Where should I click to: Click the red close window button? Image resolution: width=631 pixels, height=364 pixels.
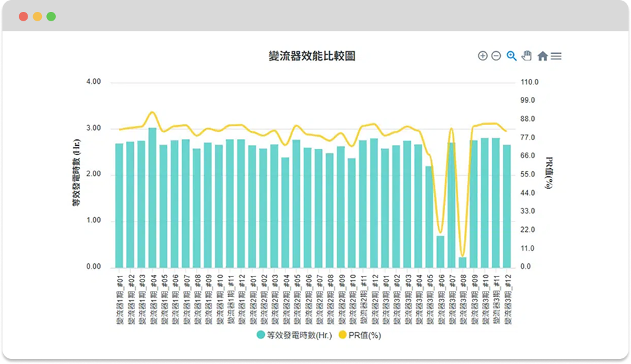point(23,16)
